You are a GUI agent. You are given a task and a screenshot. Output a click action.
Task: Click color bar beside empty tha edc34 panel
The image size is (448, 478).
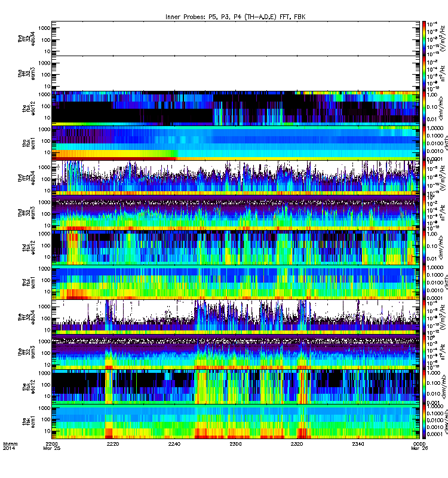pos(424,38)
